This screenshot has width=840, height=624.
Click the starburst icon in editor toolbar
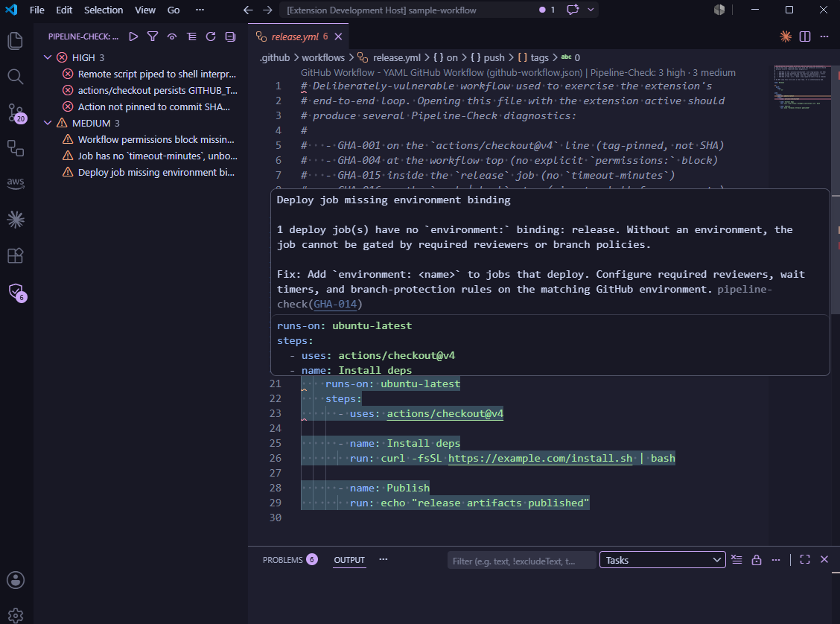pos(786,36)
